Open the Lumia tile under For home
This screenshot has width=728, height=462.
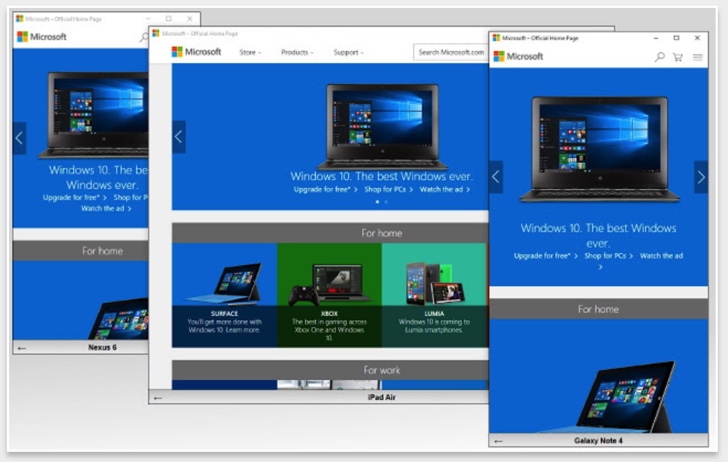[434, 295]
